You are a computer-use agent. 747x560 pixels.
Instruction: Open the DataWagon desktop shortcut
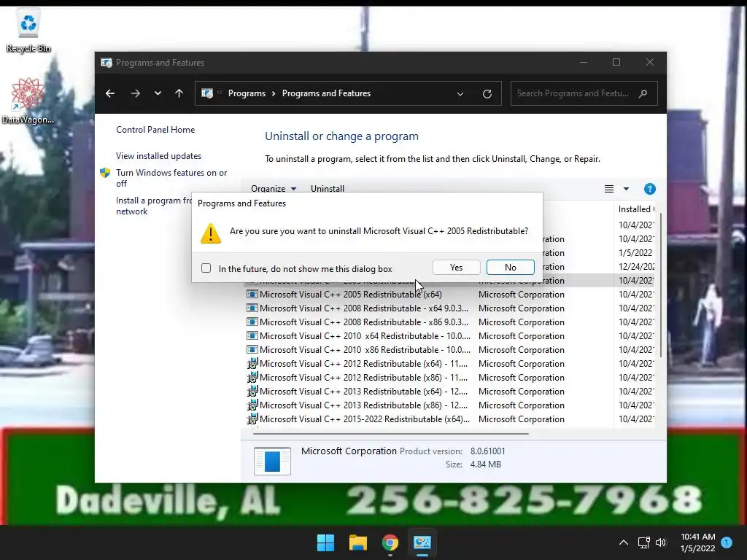pyautogui.click(x=28, y=101)
